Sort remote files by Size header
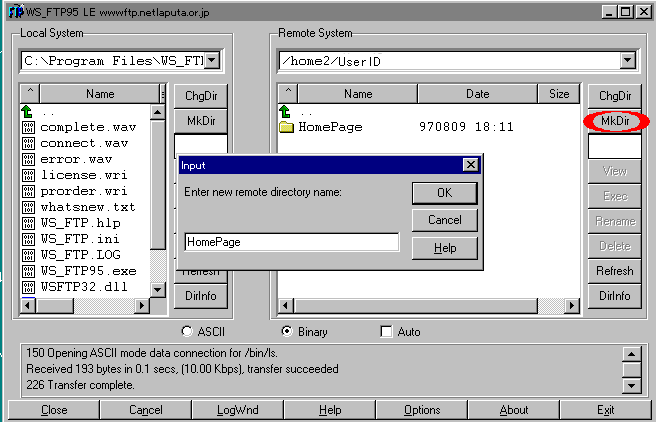Viewport: 656px width, 422px height. point(559,94)
